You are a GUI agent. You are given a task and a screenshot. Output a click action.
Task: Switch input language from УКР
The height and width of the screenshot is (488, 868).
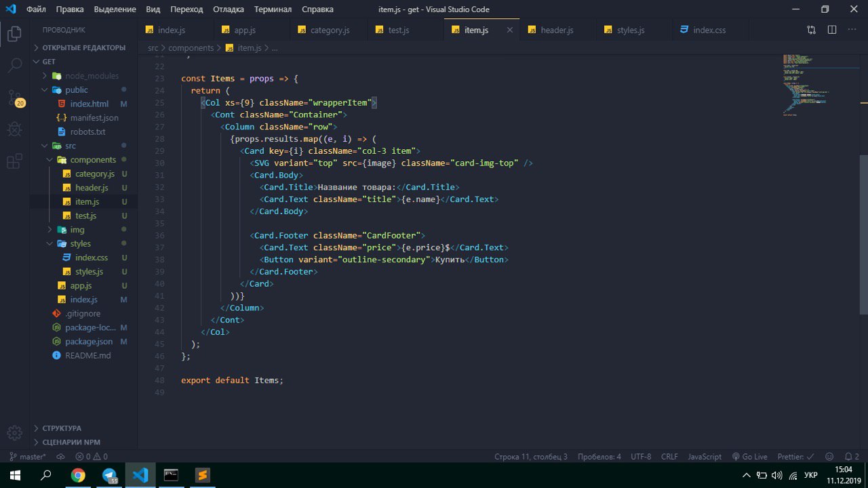[x=810, y=475]
